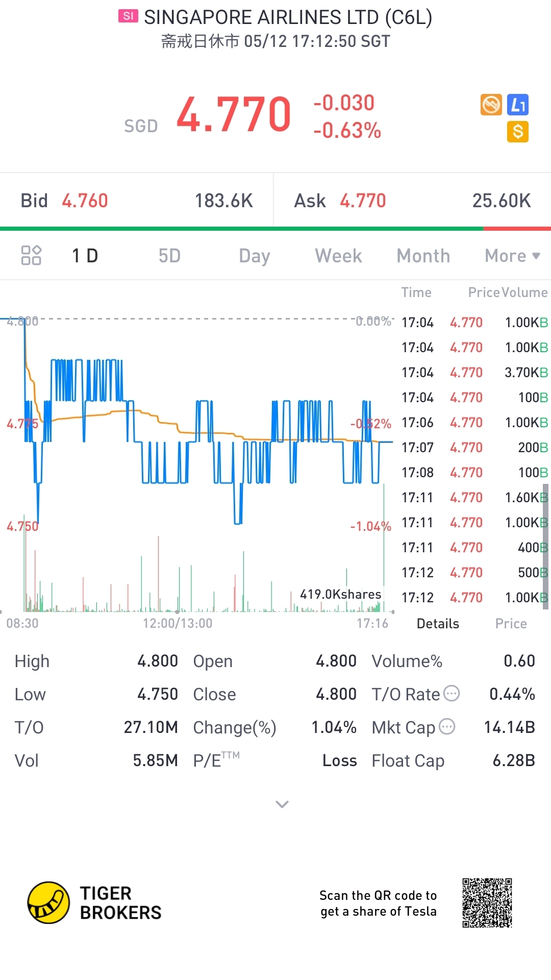The height and width of the screenshot is (980, 551).
Task: Tap the ask volume 25.60K
Action: [x=502, y=201]
